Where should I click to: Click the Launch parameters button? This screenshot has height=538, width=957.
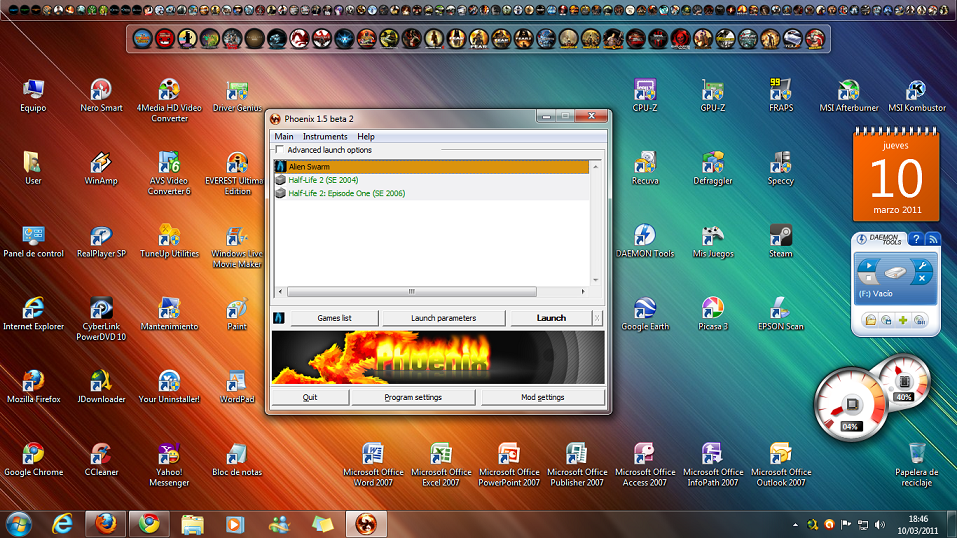coord(444,318)
